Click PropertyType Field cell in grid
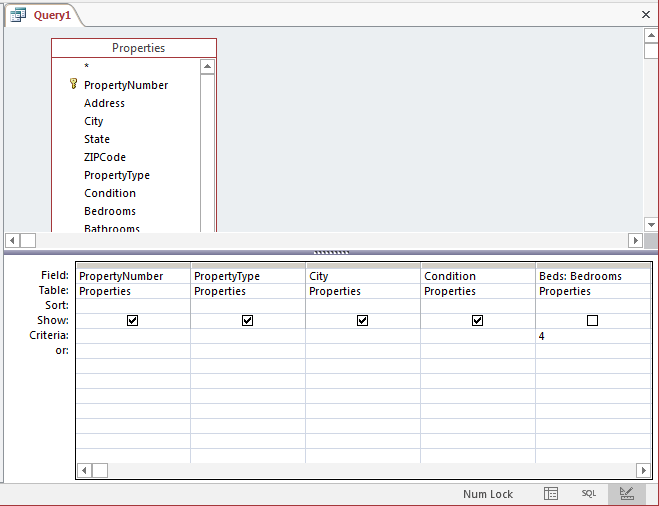The height and width of the screenshot is (506, 659). (x=248, y=276)
